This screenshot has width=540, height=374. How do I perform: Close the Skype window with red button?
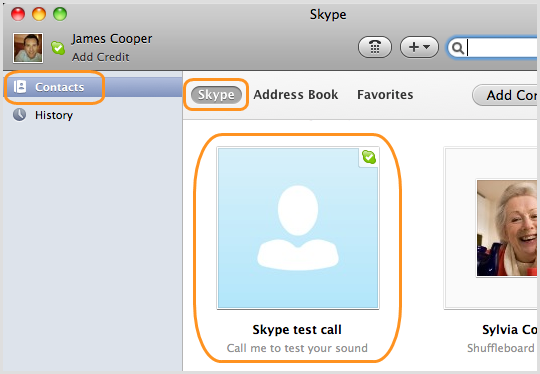[x=18, y=14]
